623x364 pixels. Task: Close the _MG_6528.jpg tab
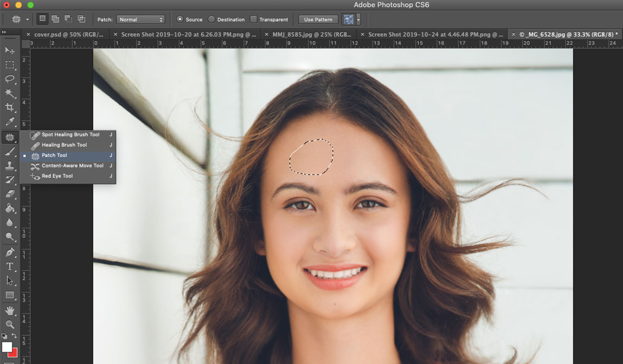click(513, 35)
